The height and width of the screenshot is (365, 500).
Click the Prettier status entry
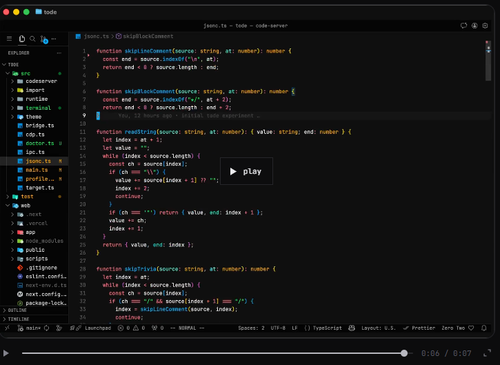[x=419, y=328]
